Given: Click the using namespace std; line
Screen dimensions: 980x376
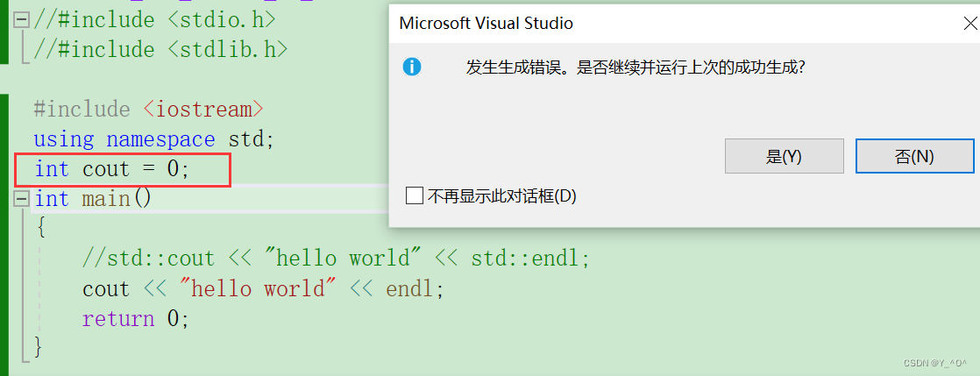Looking at the screenshot, I should [153, 139].
